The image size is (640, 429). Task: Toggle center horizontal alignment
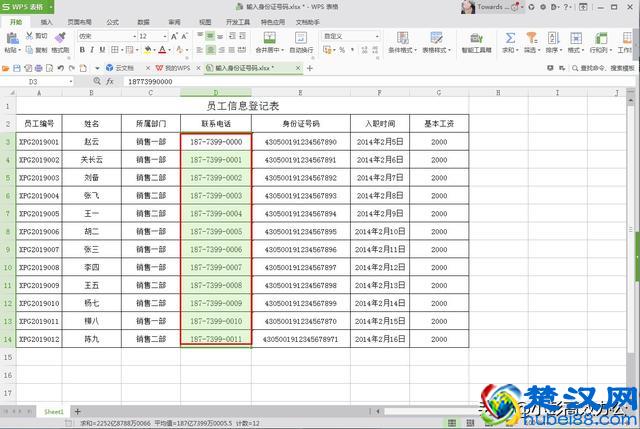pos(210,50)
